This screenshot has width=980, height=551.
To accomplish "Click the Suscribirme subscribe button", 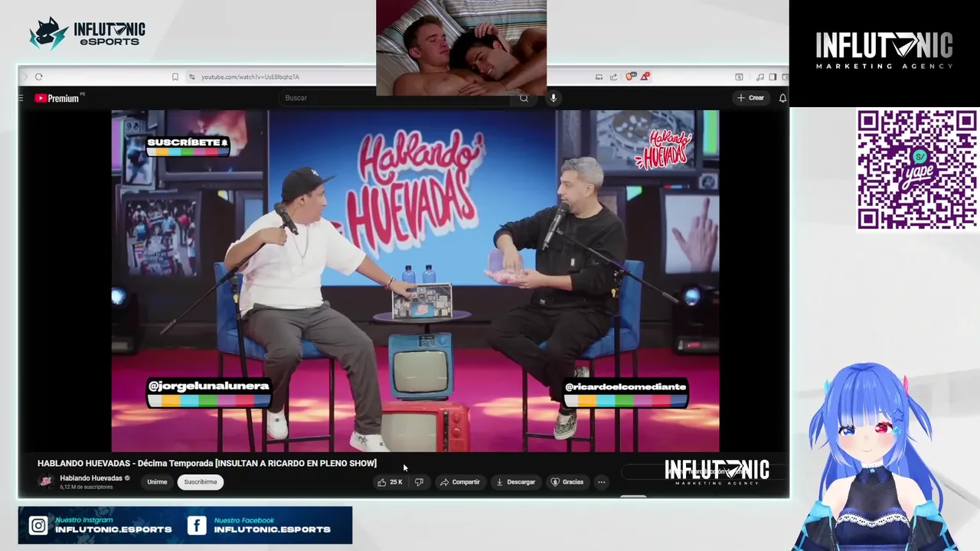I will (x=201, y=482).
